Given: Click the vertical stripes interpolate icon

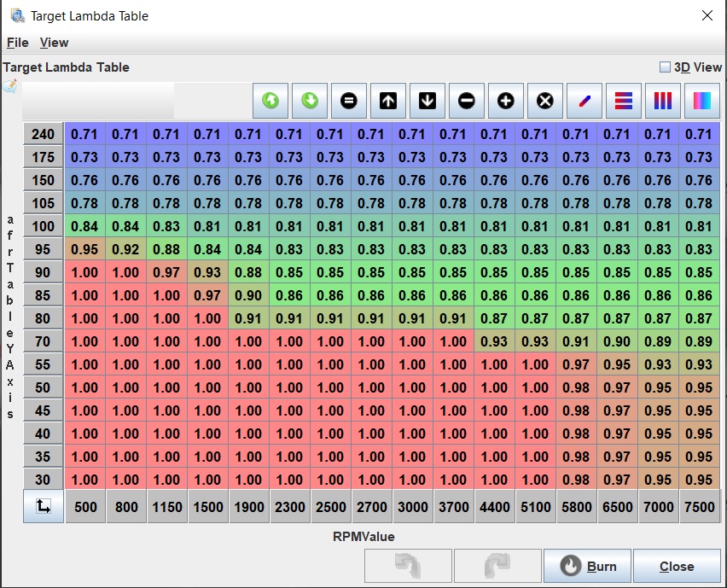Looking at the screenshot, I should pos(663,101).
